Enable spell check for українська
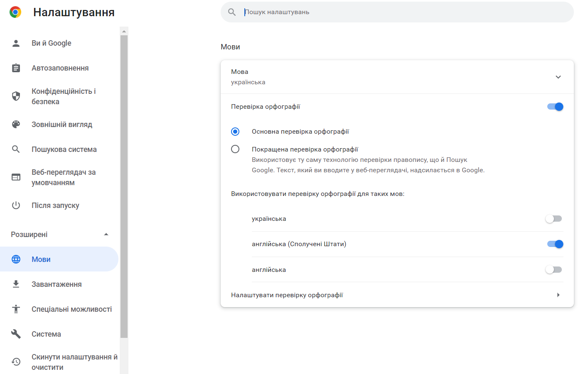 tap(554, 219)
